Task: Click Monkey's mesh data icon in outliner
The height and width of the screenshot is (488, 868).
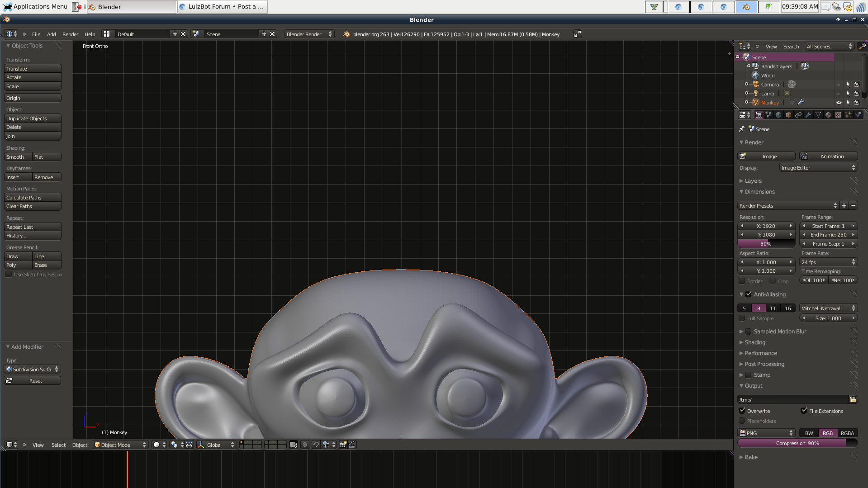Action: coord(792,103)
